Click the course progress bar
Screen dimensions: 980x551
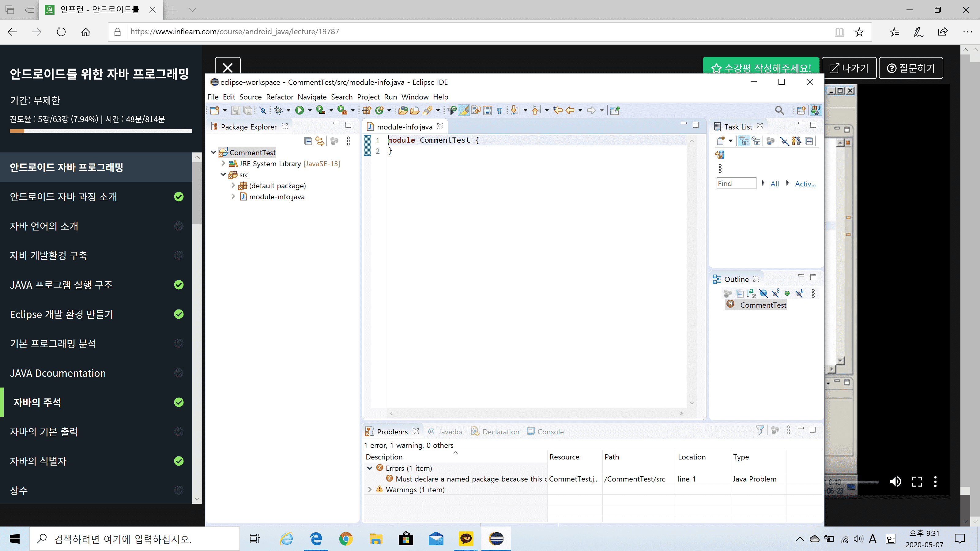pos(101,131)
